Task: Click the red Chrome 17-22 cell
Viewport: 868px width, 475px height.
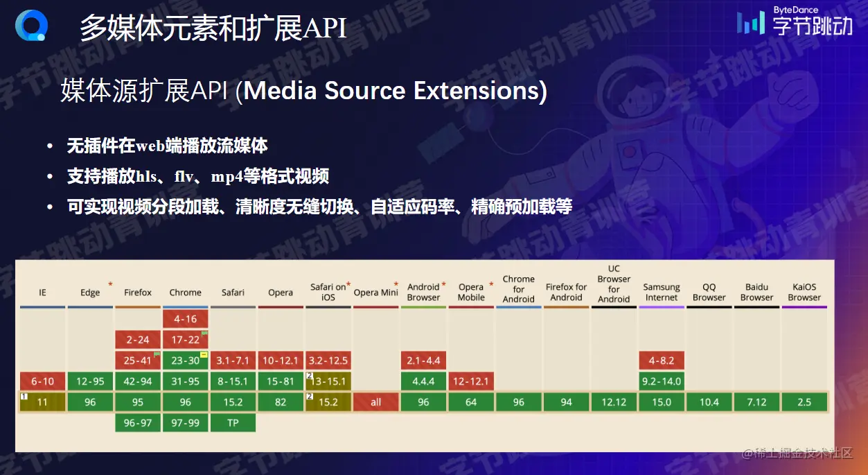Action: [x=186, y=340]
